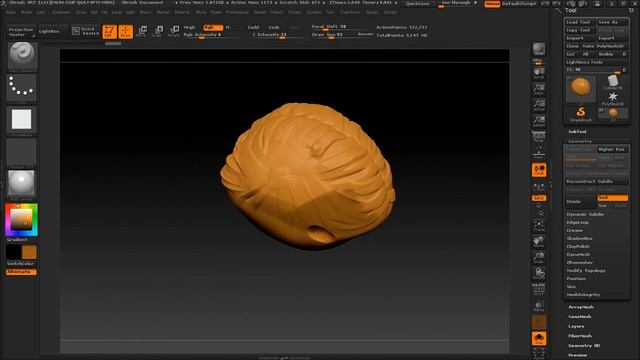Select the orange secondary color swatch
The image size is (640, 360).
pos(29,252)
